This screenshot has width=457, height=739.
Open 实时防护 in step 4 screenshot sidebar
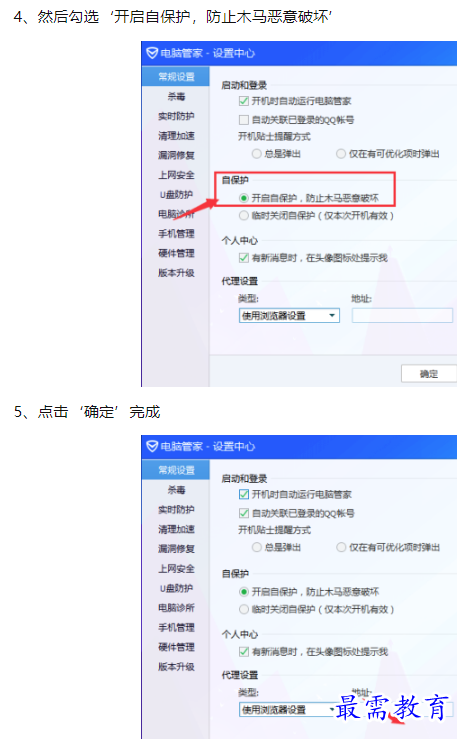[176, 116]
